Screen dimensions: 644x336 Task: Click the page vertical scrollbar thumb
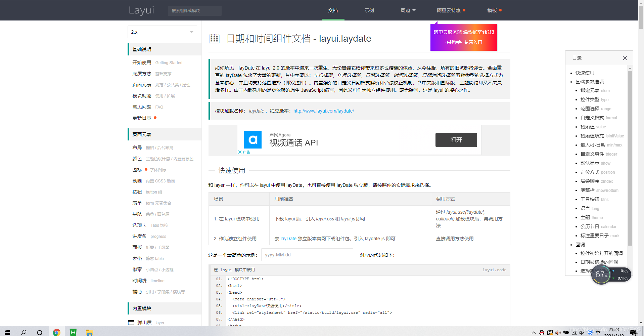click(x=641, y=17)
